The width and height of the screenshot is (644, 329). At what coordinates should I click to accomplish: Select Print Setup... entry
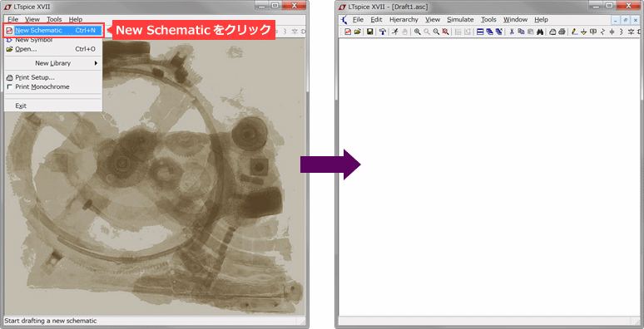35,77
